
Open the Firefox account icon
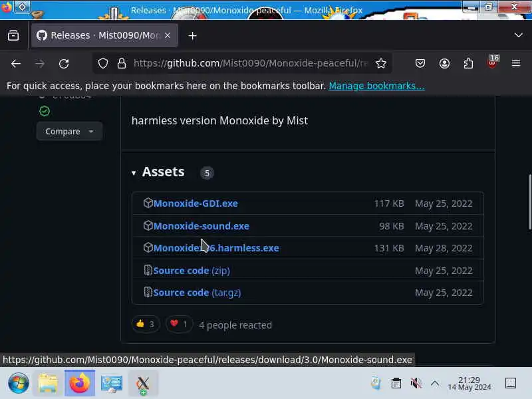coord(444,63)
